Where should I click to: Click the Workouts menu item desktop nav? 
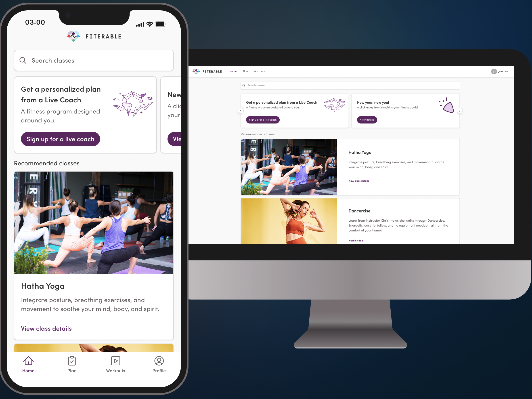tap(259, 71)
